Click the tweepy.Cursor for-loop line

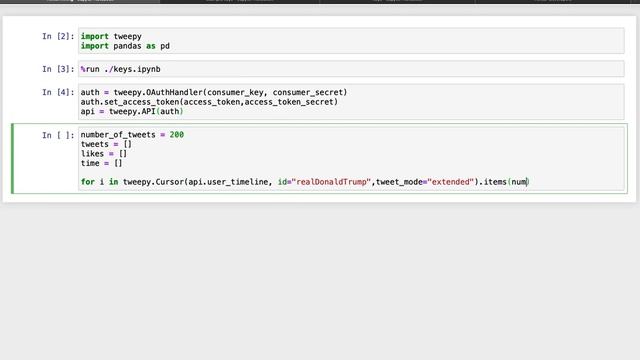pos(304,182)
